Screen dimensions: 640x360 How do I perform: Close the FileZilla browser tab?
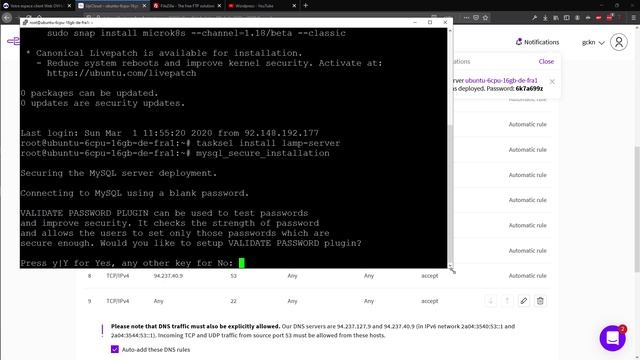click(x=219, y=6)
